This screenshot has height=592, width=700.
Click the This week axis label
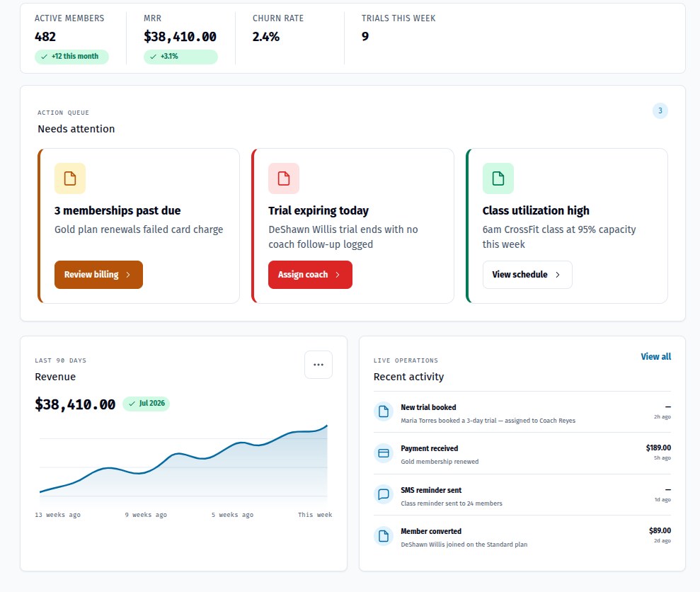315,515
